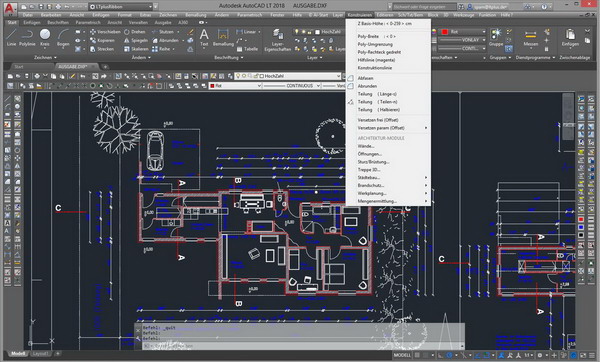
Task: Open the VONLAY lineweight dropdown
Action: click(x=462, y=40)
